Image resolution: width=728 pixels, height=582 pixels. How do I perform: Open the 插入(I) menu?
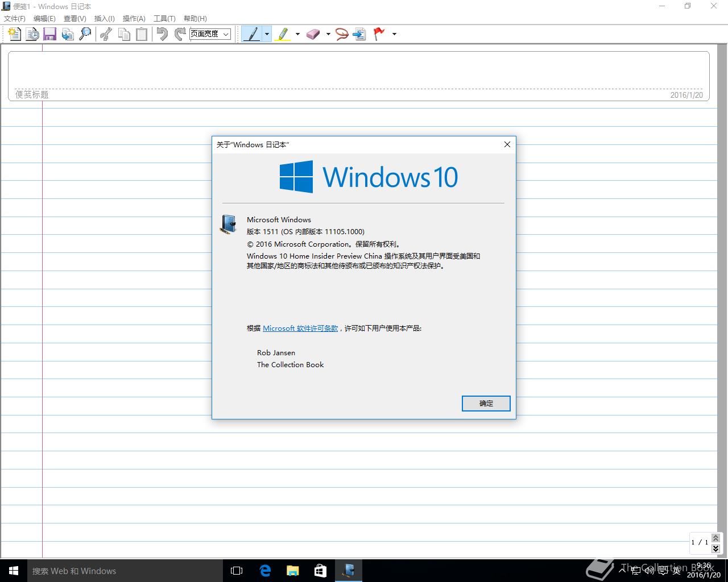[x=104, y=19]
